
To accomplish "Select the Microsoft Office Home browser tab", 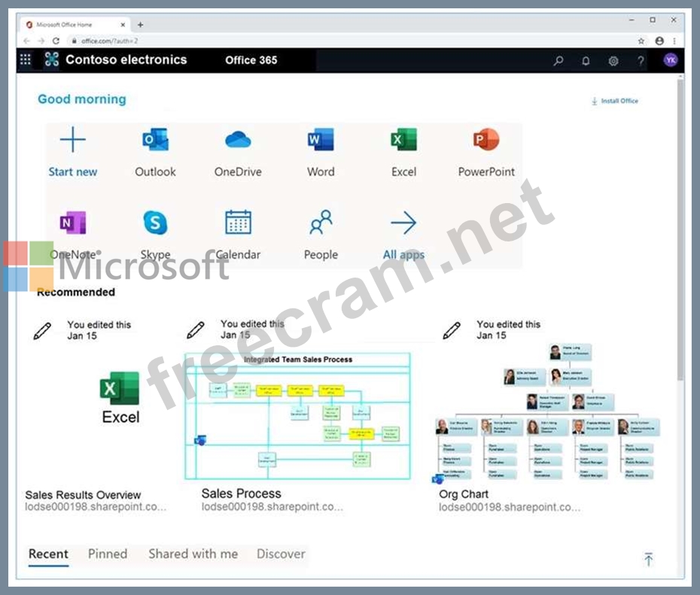I will pos(75,25).
